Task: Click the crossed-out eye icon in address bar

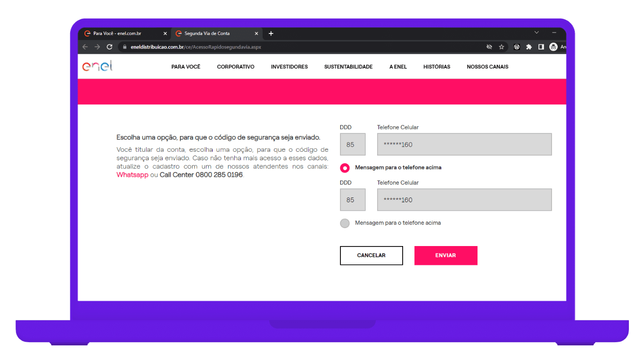Action: (489, 47)
